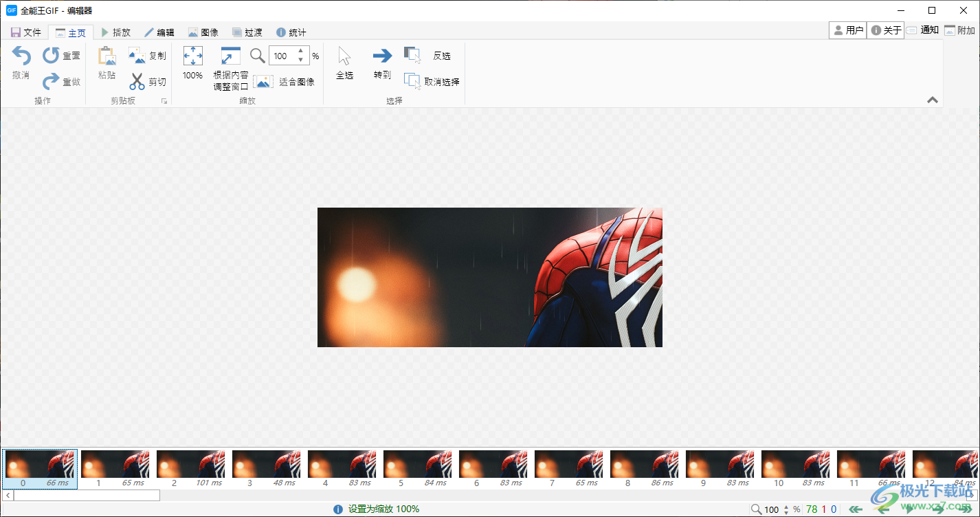Click the Redo (重做) arrow icon
Image resolution: width=980 pixels, height=517 pixels.
[x=52, y=82]
